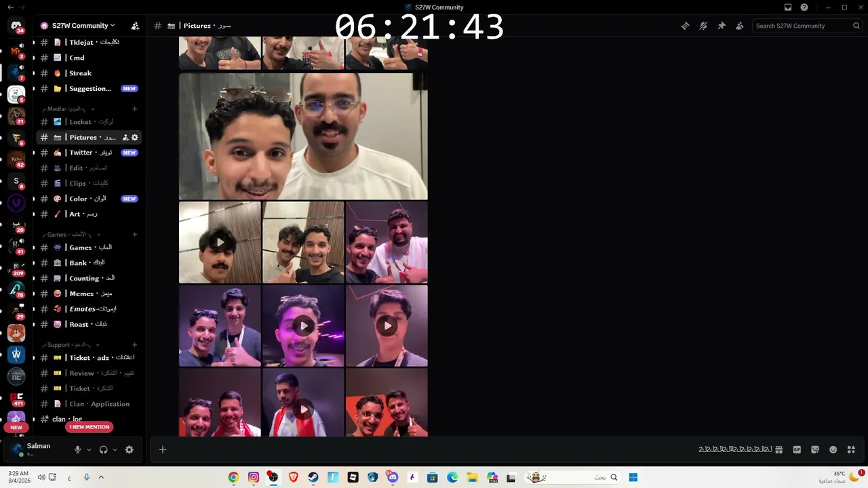Open the Threads icon in channel header
The height and width of the screenshot is (488, 868).
(x=685, y=26)
